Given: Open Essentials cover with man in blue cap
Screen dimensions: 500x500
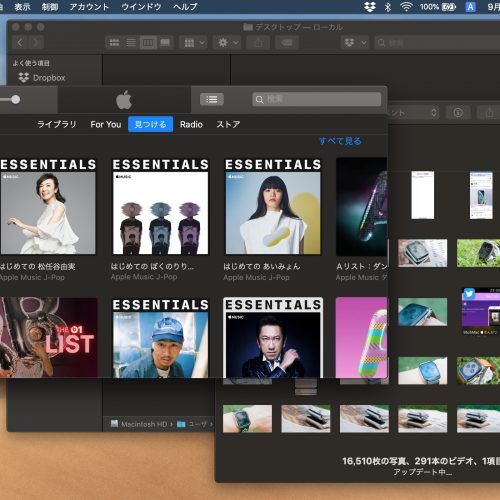Looking at the screenshot, I should tap(160, 338).
